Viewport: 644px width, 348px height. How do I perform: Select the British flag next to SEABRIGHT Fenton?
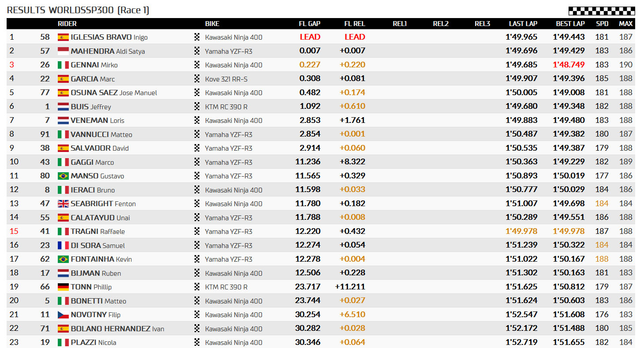[63, 204]
